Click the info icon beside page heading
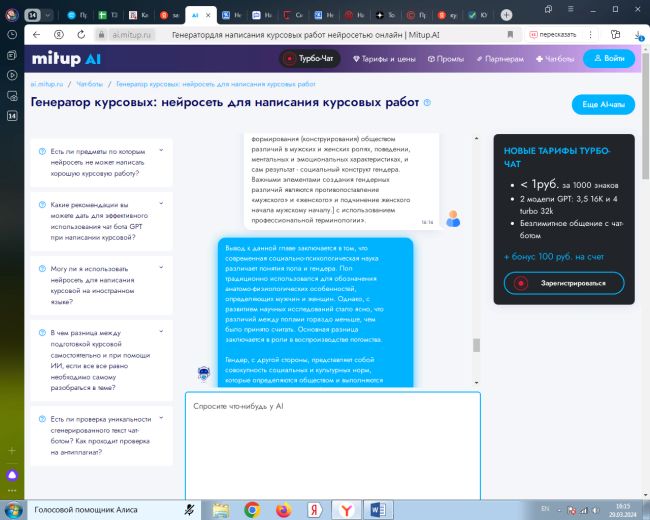The height and width of the screenshot is (520, 650). [427, 103]
